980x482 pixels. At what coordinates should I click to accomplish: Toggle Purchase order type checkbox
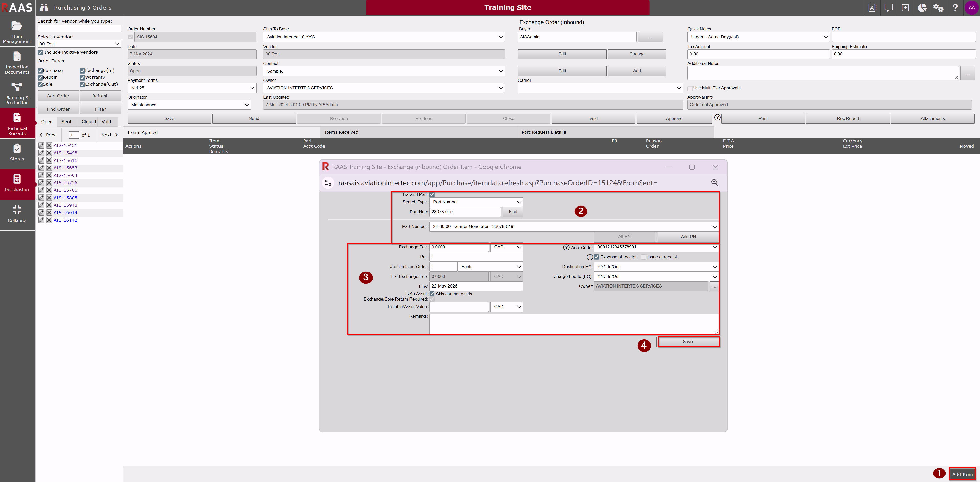tap(40, 71)
